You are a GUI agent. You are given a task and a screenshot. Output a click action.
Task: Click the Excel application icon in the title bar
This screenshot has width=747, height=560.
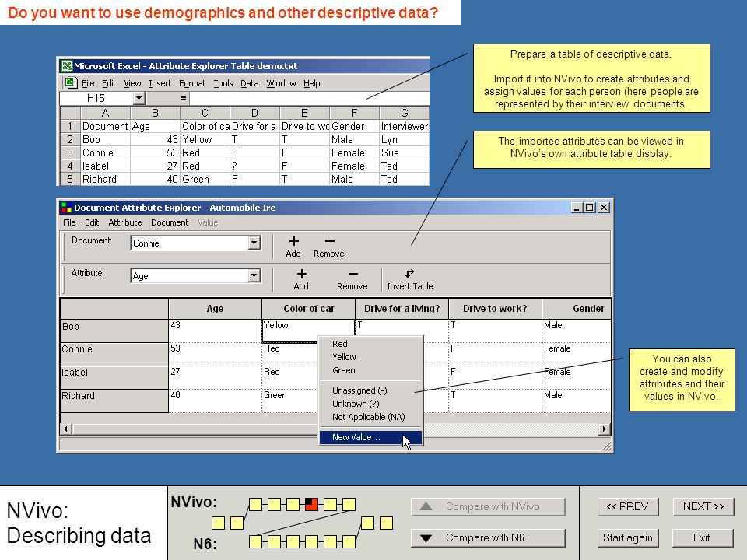point(67,65)
